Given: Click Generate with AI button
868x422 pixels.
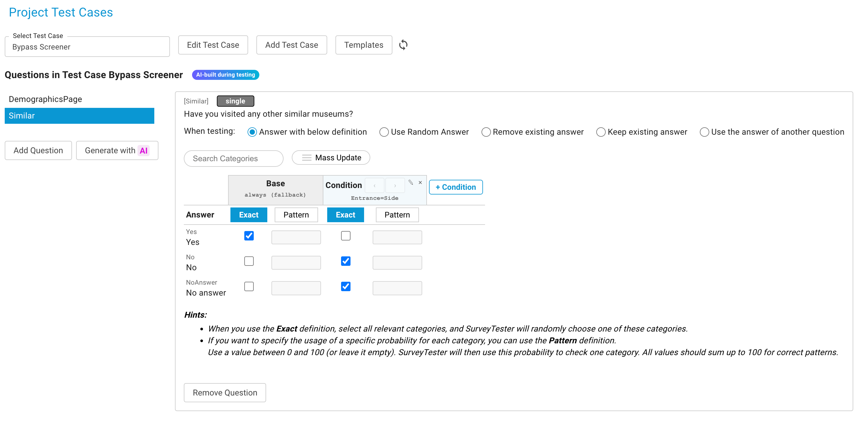Looking at the screenshot, I should (x=117, y=150).
